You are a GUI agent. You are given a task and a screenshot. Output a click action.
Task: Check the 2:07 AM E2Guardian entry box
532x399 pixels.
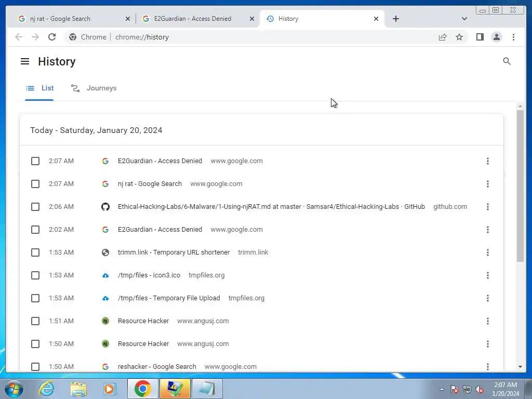coord(35,161)
